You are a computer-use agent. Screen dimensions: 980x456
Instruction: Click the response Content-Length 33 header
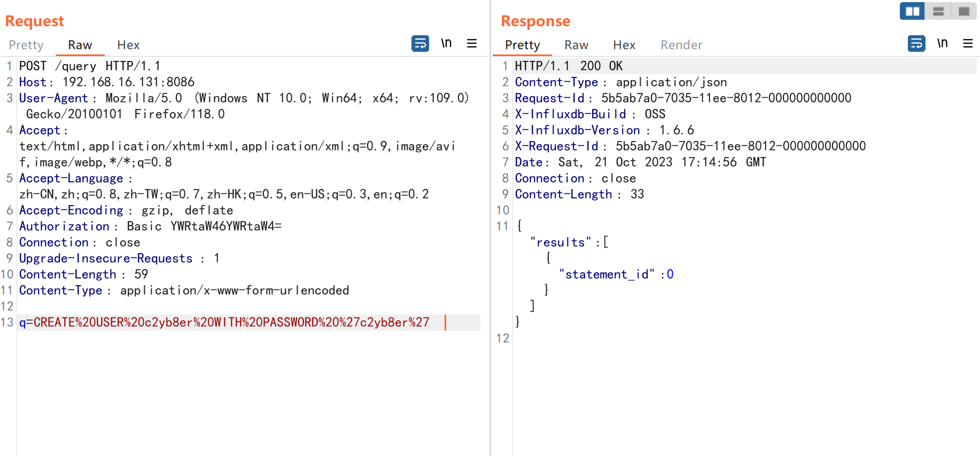click(x=579, y=194)
